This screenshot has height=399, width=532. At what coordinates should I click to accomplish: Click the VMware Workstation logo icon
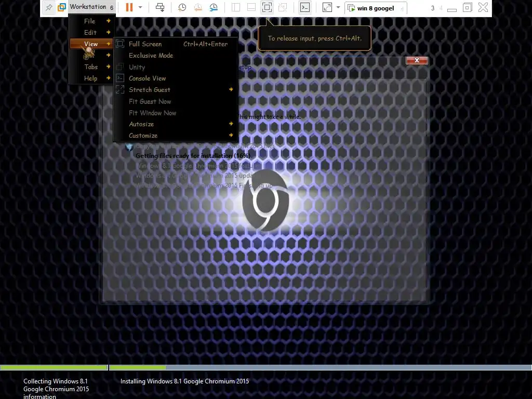(62, 7)
